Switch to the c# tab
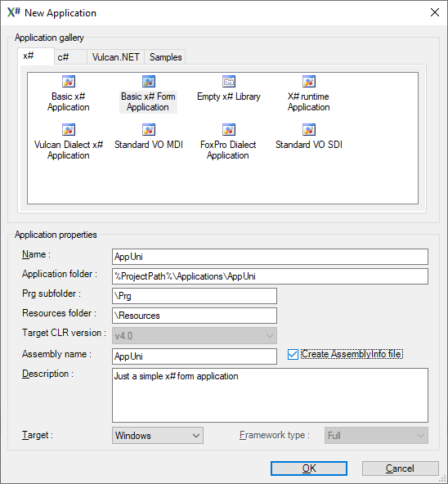448x484 pixels. [x=70, y=57]
